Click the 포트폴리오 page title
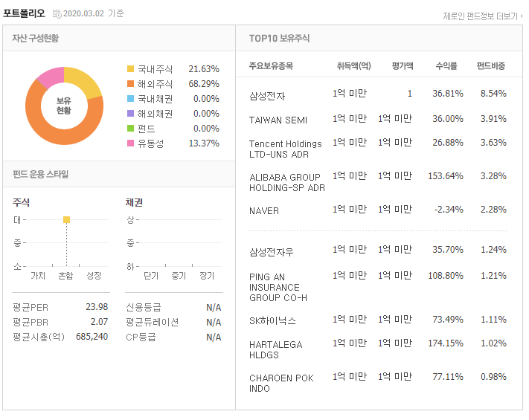529x420 pixels. 24,13
